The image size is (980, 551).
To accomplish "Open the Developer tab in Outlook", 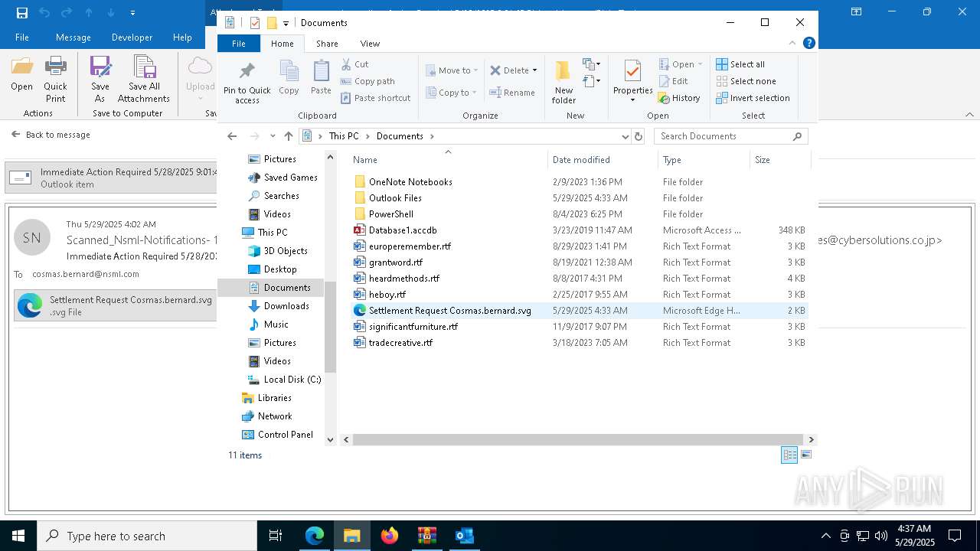I will click(132, 37).
